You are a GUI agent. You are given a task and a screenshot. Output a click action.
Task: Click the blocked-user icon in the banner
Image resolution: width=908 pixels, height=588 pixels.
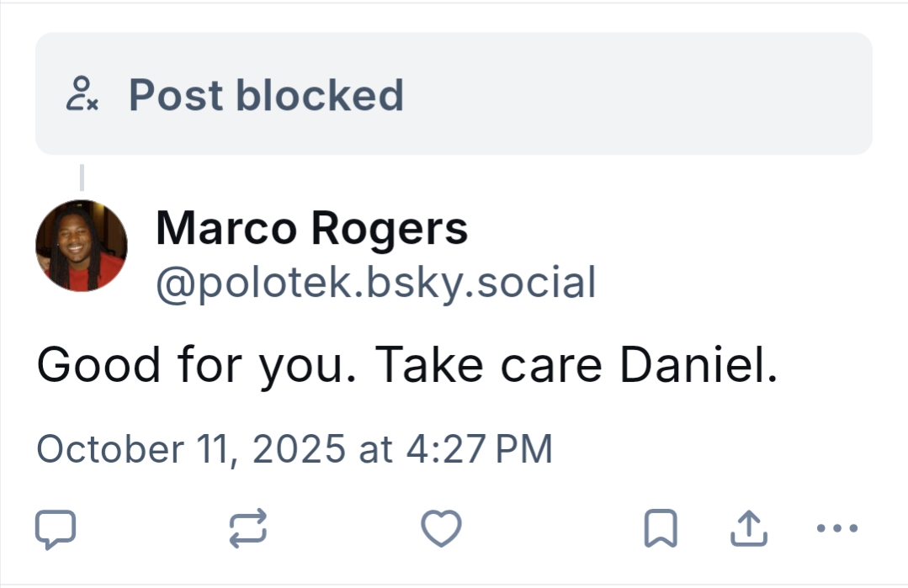[82, 94]
